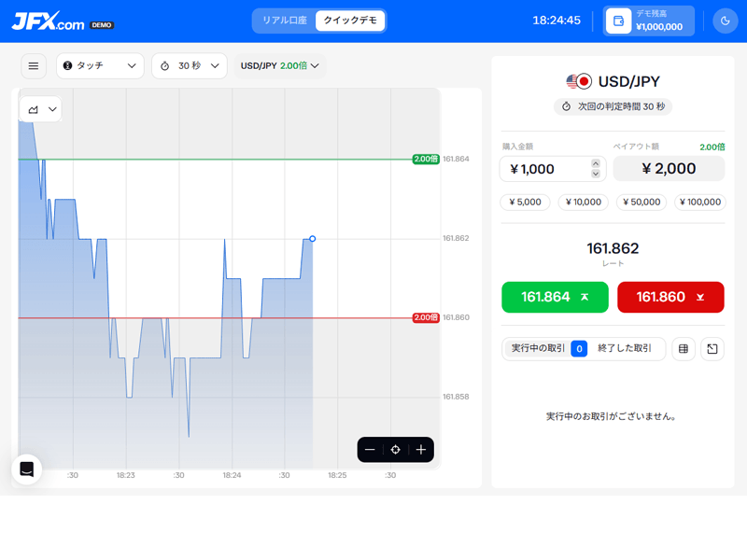Click the JFX.com logo

click(49, 21)
